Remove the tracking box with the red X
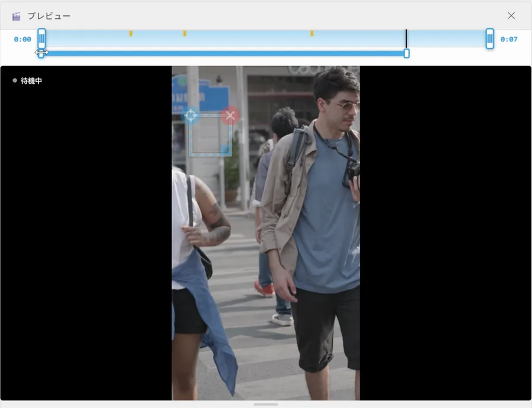The width and height of the screenshot is (532, 408). [x=230, y=116]
